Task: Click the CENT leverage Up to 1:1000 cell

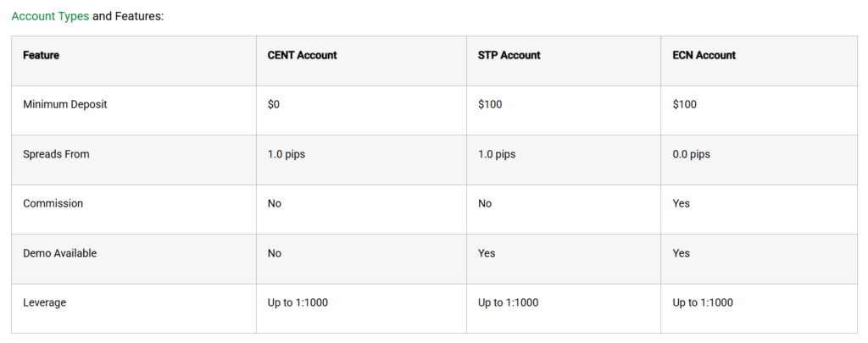Action: coord(297,302)
